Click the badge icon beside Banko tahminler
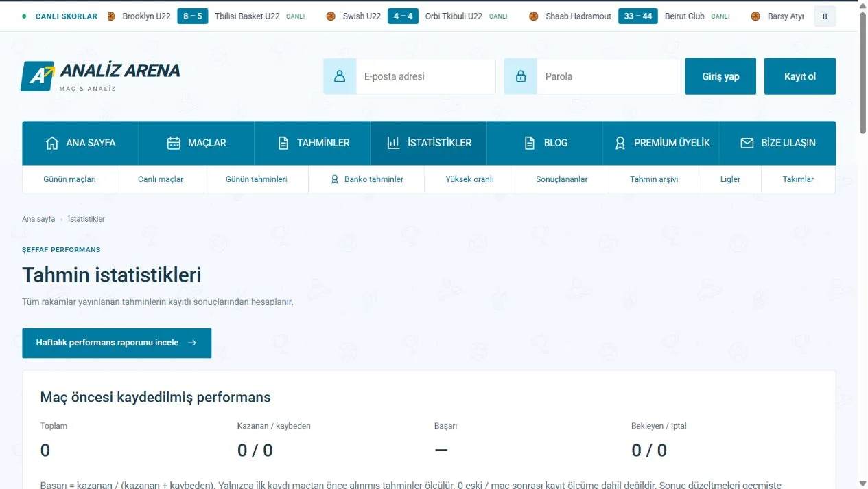 (x=335, y=179)
